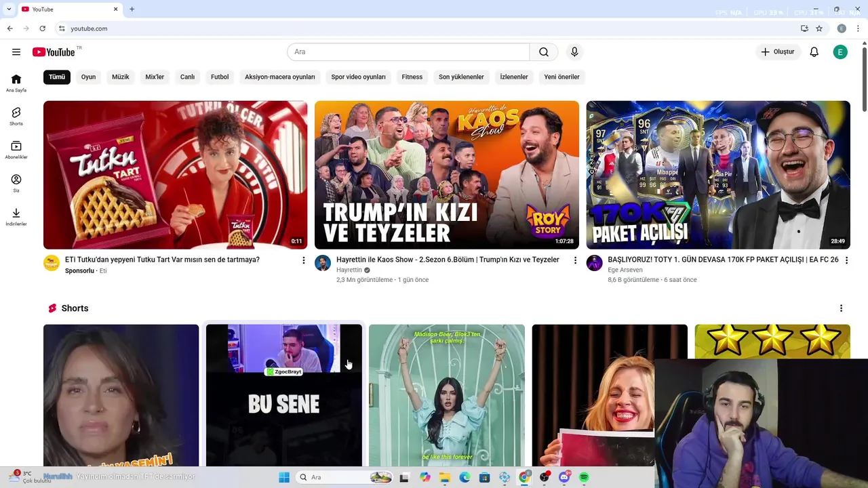Select the Canlı filter chip
Image resolution: width=868 pixels, height=488 pixels.
pos(187,77)
